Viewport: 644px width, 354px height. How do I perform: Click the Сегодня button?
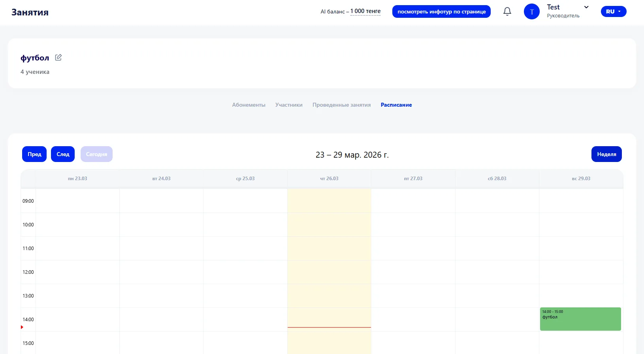(96, 154)
